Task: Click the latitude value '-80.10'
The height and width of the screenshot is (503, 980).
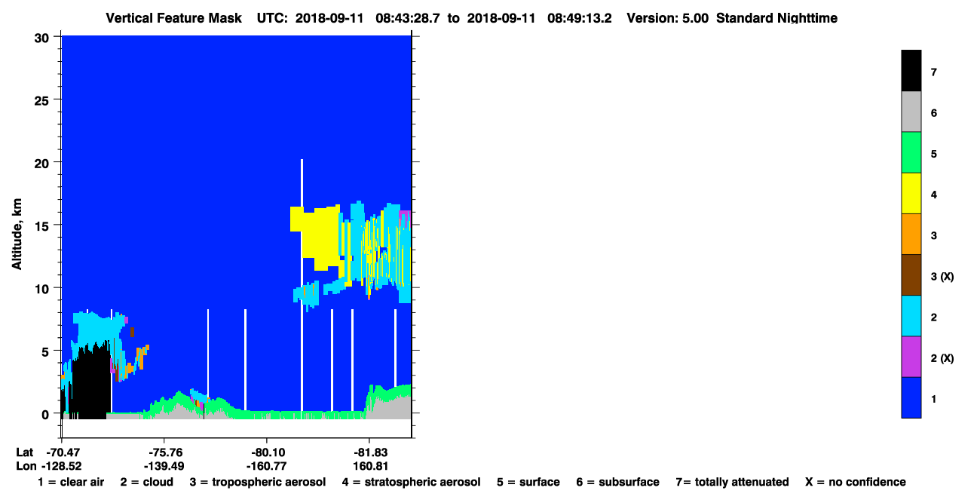Action: coord(267,452)
